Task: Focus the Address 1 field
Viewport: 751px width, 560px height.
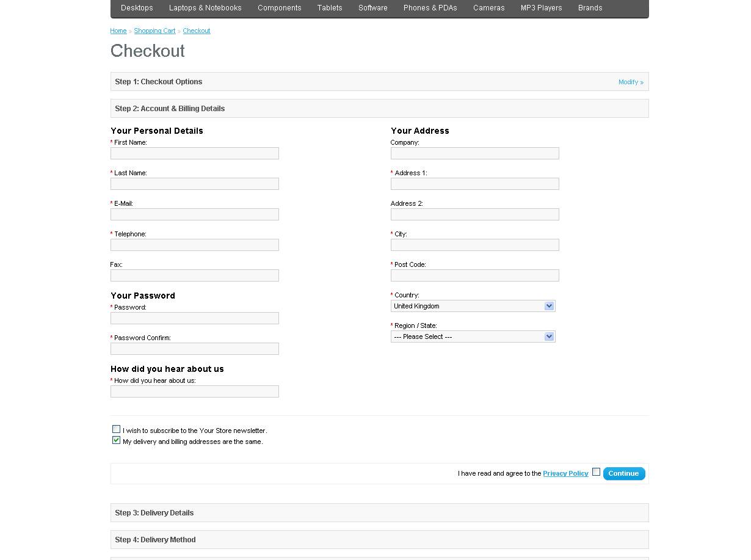Action: 475,184
